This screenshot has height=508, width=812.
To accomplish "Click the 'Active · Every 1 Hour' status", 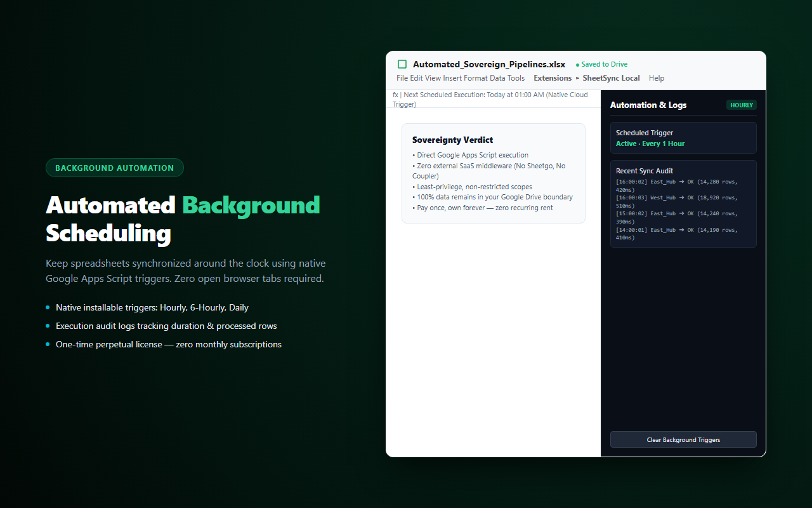I will pos(650,144).
